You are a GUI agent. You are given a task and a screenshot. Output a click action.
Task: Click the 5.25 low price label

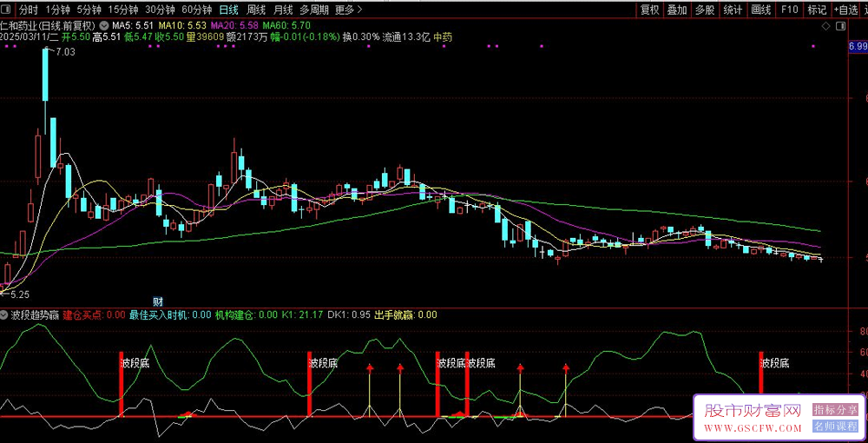click(19, 295)
